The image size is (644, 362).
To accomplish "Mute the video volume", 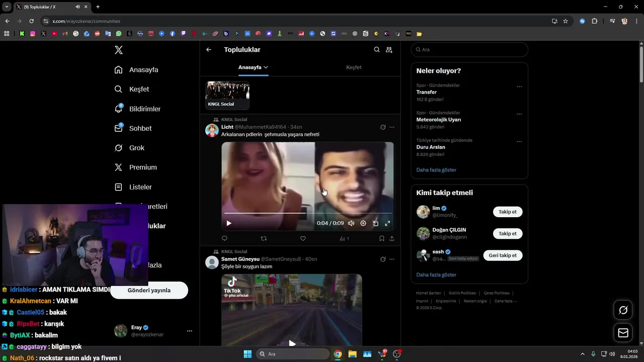I will [351, 223].
